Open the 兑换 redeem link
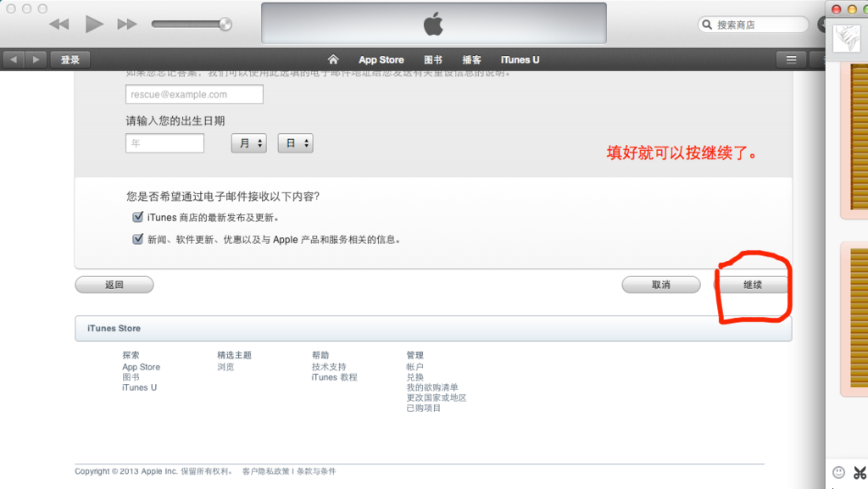This screenshot has width=868, height=489. pos(415,377)
